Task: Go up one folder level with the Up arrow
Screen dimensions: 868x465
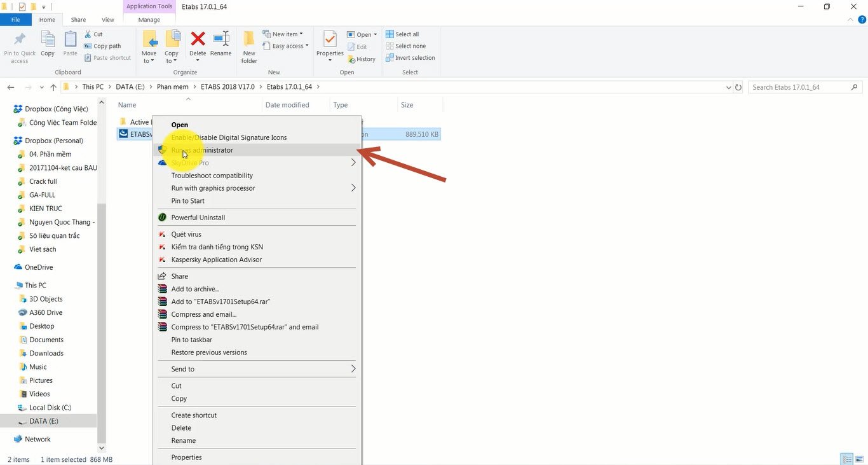Action: click(x=53, y=87)
